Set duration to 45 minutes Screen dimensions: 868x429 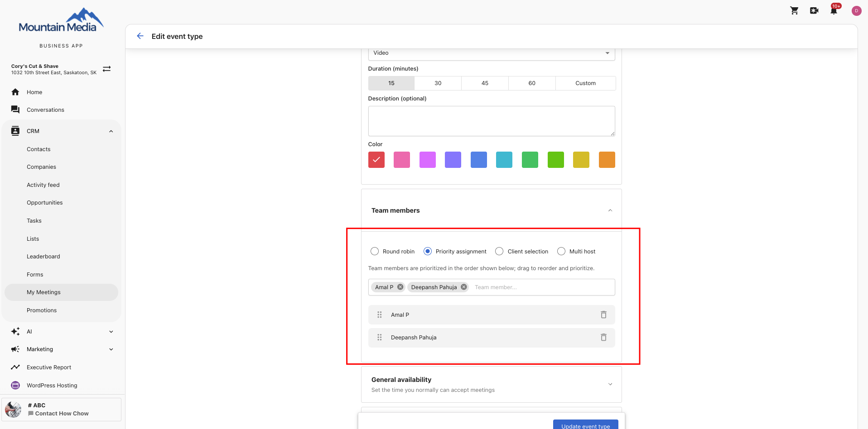485,83
